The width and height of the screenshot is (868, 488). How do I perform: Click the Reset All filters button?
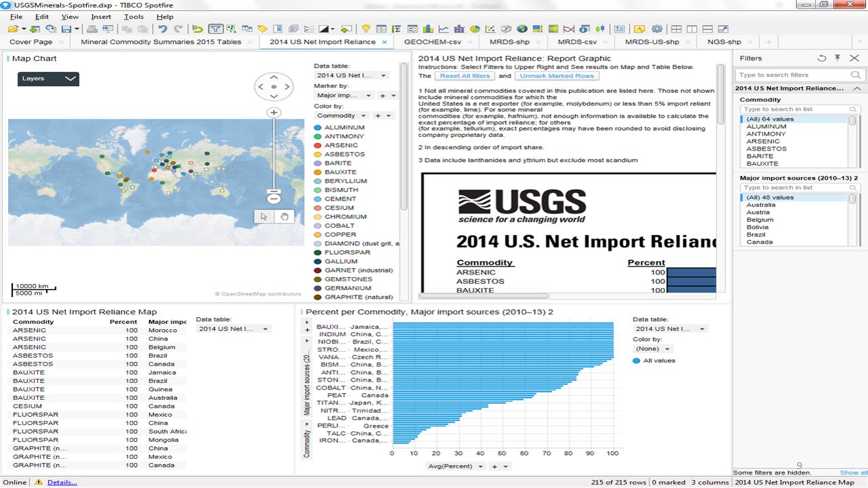pyautogui.click(x=465, y=76)
